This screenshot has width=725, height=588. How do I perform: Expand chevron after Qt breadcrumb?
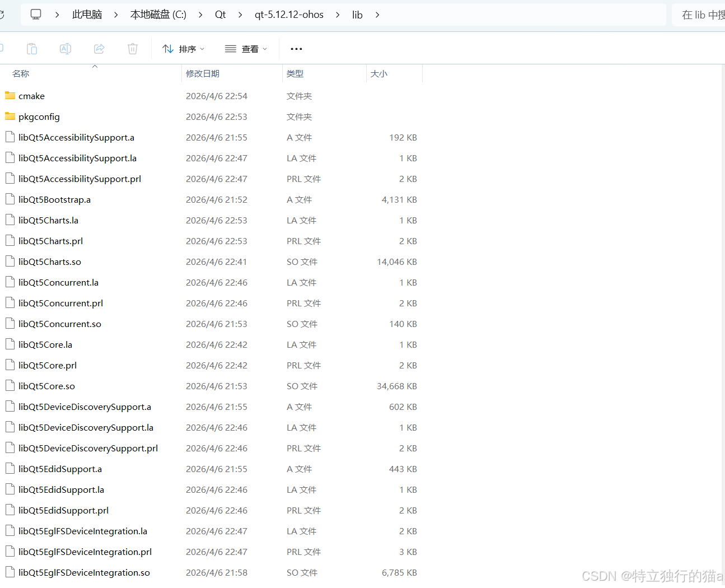tap(240, 15)
